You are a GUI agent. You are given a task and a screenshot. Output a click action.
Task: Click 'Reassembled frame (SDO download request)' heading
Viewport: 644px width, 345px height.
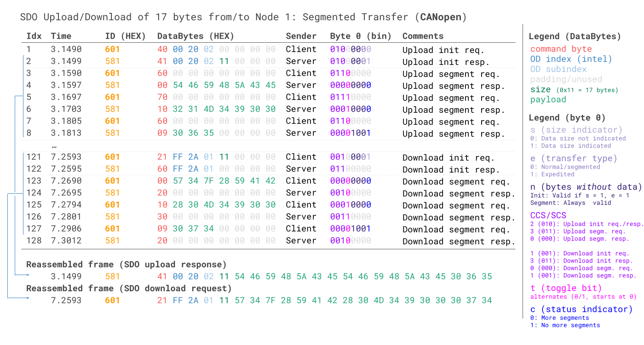tap(129, 288)
